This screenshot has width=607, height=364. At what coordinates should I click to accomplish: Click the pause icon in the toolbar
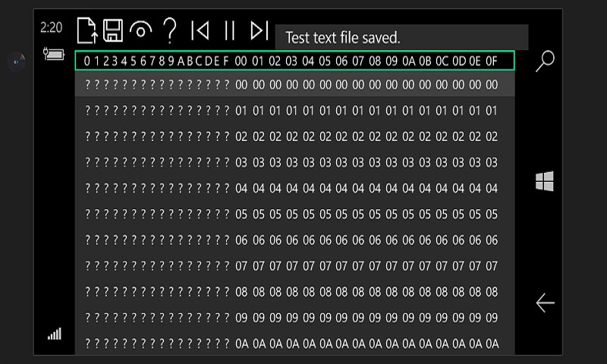click(230, 30)
